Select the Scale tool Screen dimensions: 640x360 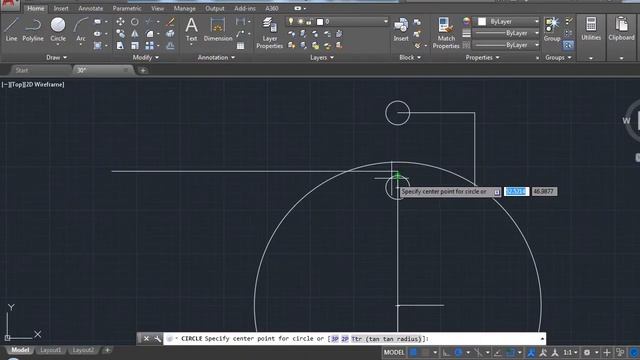[135, 45]
